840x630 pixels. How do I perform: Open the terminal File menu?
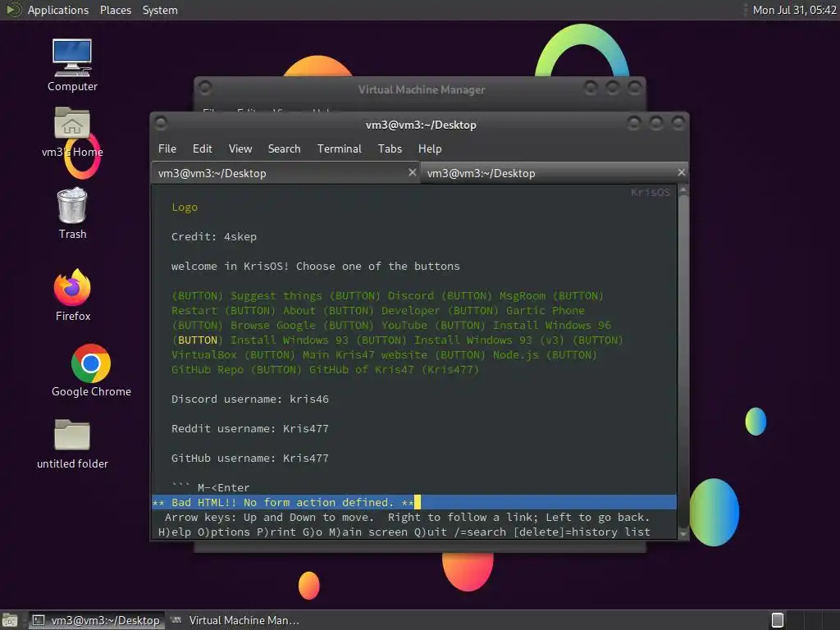tap(167, 149)
